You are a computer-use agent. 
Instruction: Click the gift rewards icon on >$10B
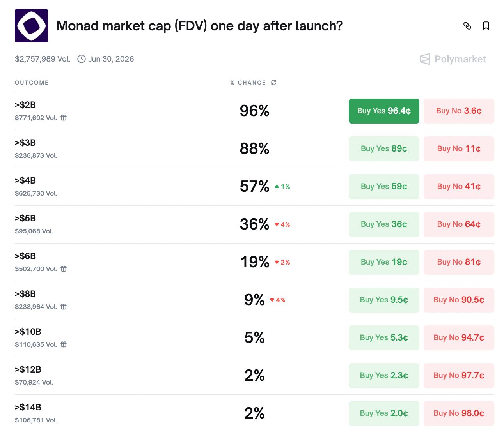(x=64, y=344)
